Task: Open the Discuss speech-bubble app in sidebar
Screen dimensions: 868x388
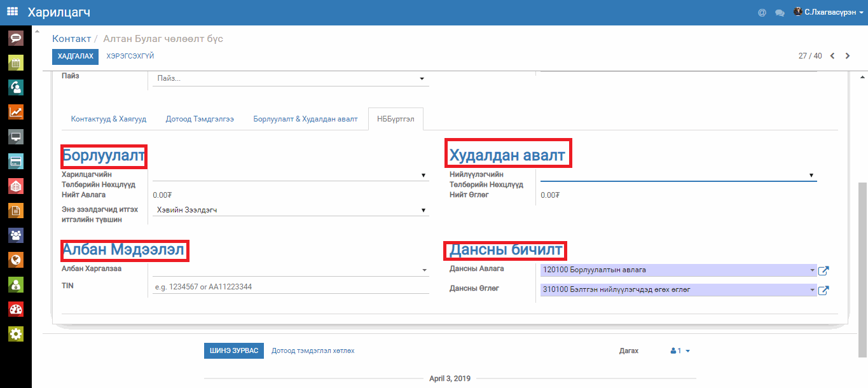Action: (x=16, y=38)
